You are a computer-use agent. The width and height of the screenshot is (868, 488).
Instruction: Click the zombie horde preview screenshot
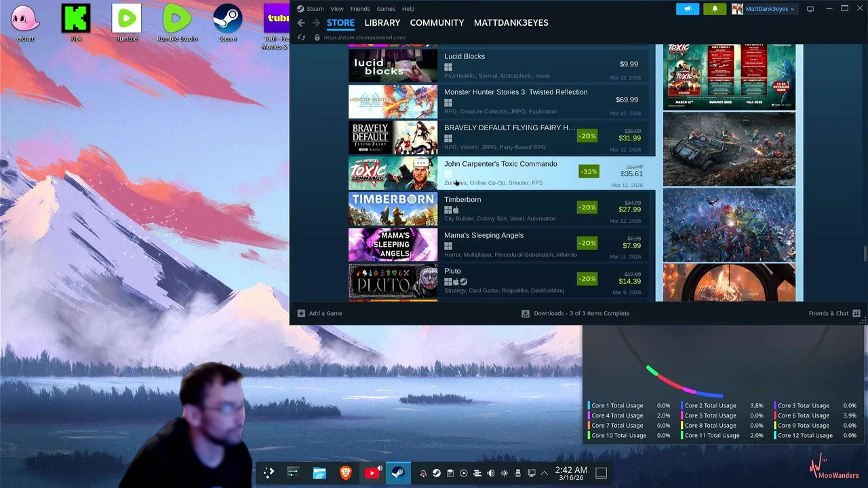pyautogui.click(x=729, y=225)
